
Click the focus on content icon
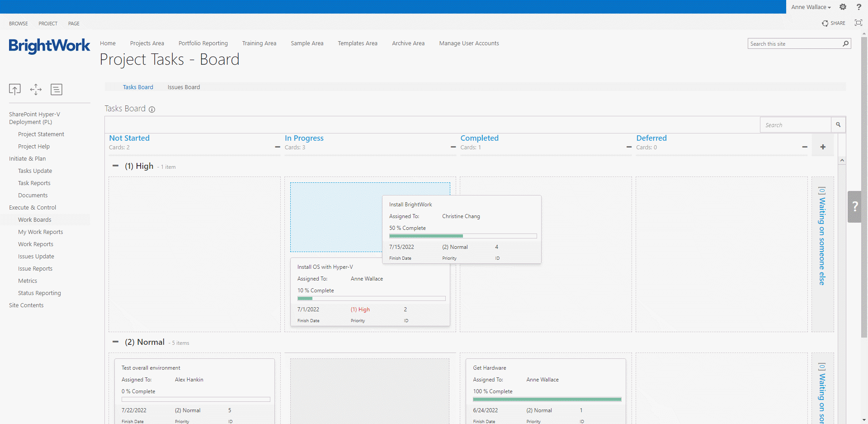[x=858, y=23]
